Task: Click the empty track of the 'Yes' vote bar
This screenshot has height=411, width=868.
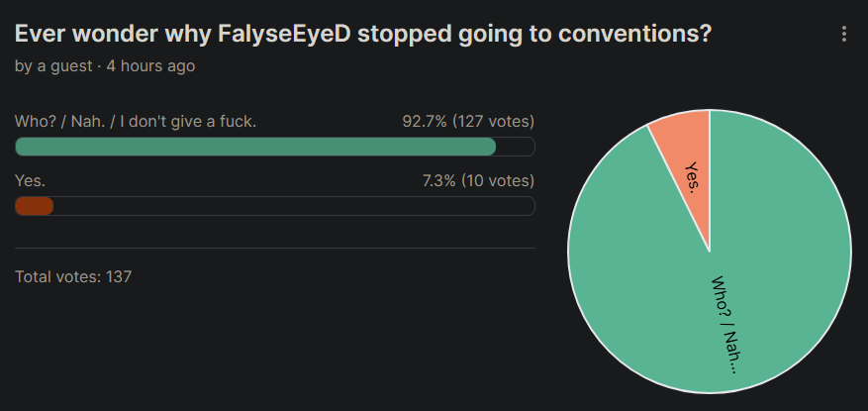Action: coord(297,206)
